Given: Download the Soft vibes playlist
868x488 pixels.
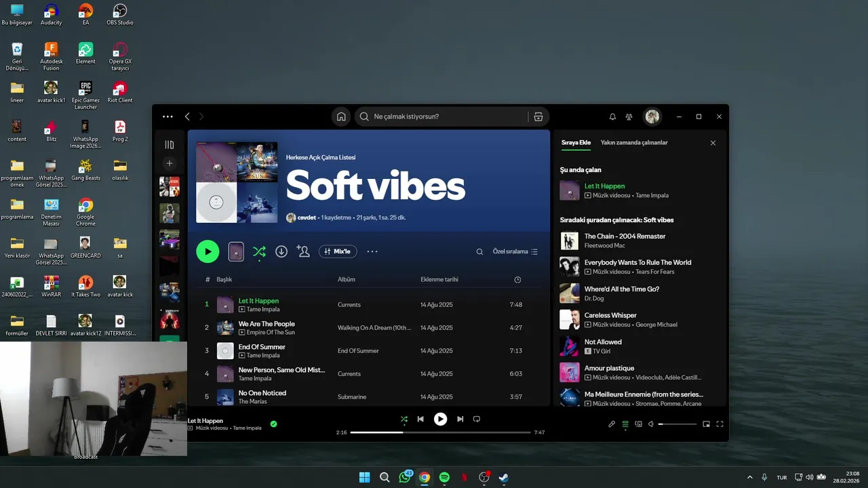Looking at the screenshot, I should coord(281,251).
